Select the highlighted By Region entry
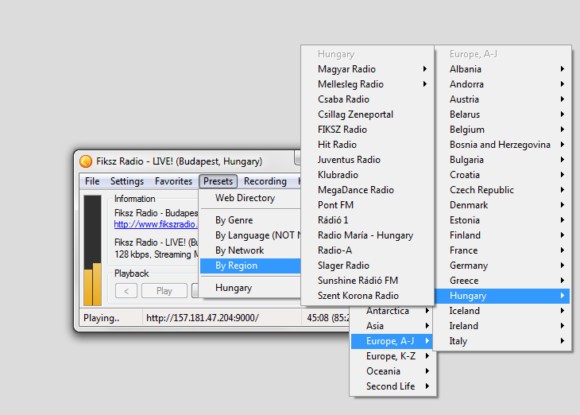The image size is (580, 415). point(250,266)
